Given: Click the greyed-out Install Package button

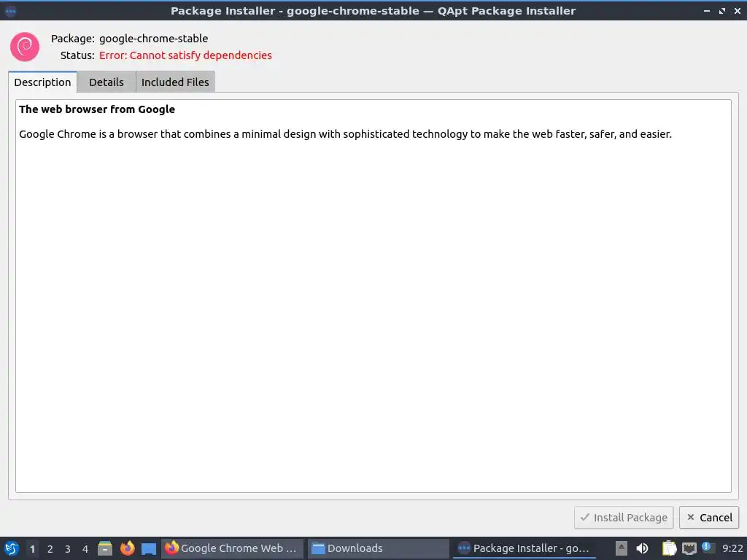Looking at the screenshot, I should click(x=624, y=518).
